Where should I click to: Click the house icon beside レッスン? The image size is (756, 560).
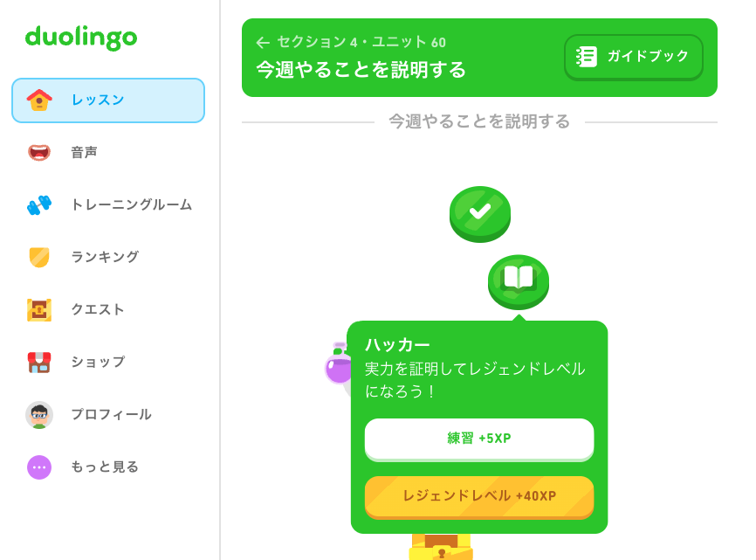39,100
